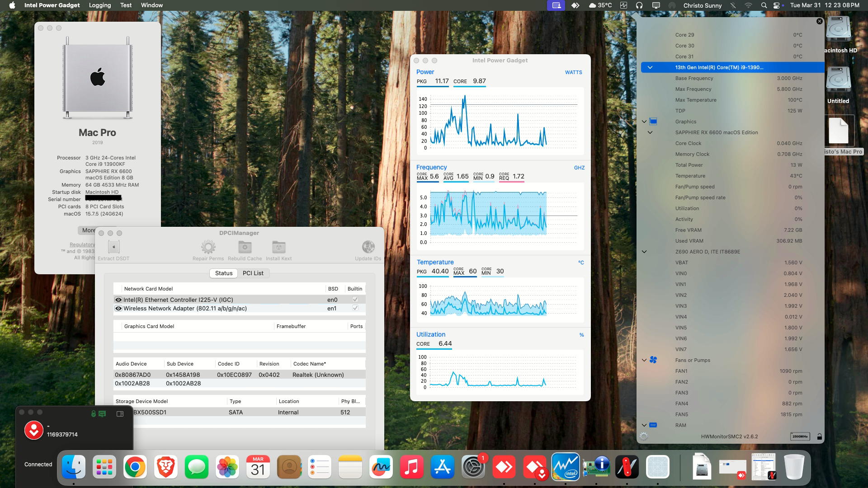Click AnyDesk green monitor connection icon
Viewport: 868px width, 488px height.
pos(103,413)
